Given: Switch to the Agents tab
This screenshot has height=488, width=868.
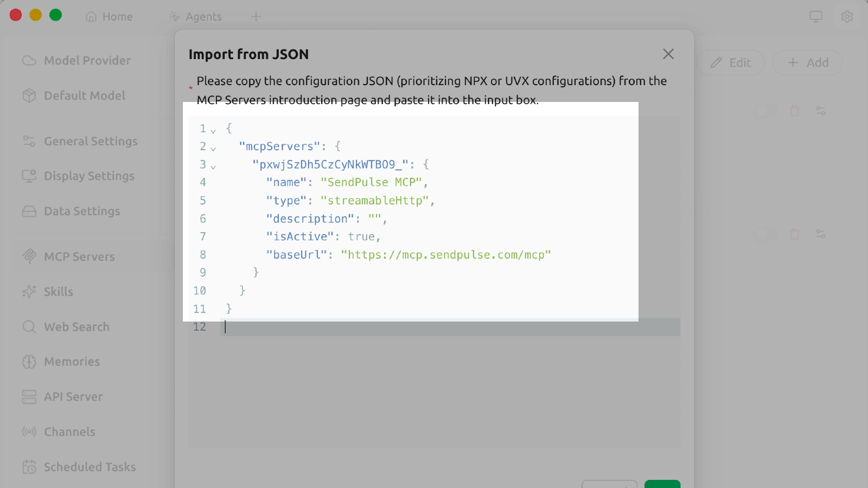Looking at the screenshot, I should (x=195, y=17).
